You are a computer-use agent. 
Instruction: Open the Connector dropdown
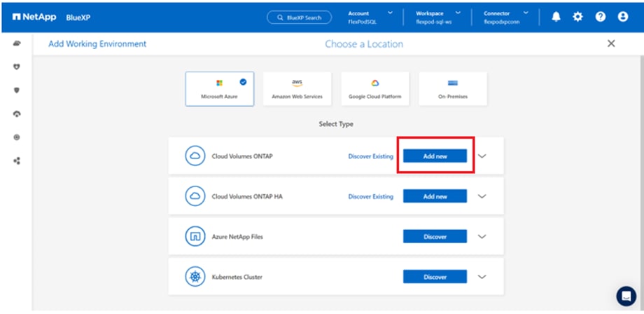click(x=506, y=18)
